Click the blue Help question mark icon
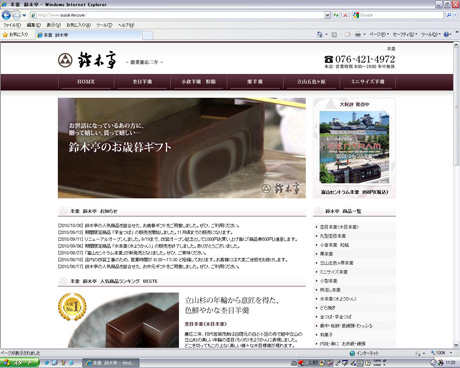The image size is (460, 368). pos(446,34)
